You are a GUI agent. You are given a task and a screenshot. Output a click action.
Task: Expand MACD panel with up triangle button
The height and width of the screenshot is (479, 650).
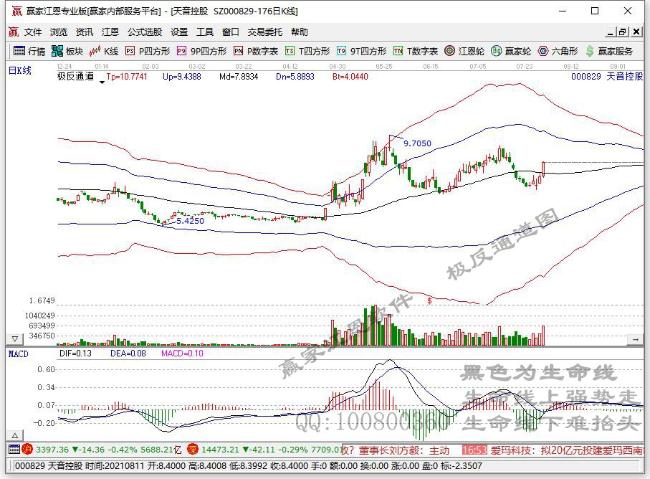coord(15,435)
